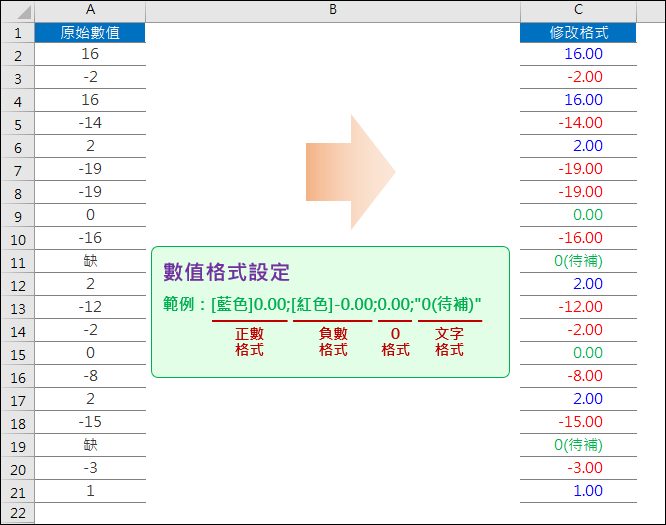The image size is (666, 525).
Task: Select row 1 header
Action: tap(17, 33)
